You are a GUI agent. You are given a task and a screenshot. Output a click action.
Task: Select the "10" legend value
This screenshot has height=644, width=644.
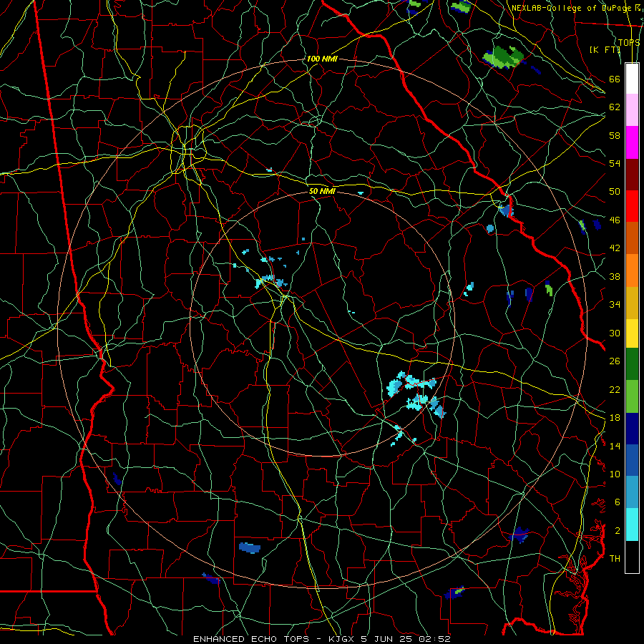pyautogui.click(x=615, y=474)
